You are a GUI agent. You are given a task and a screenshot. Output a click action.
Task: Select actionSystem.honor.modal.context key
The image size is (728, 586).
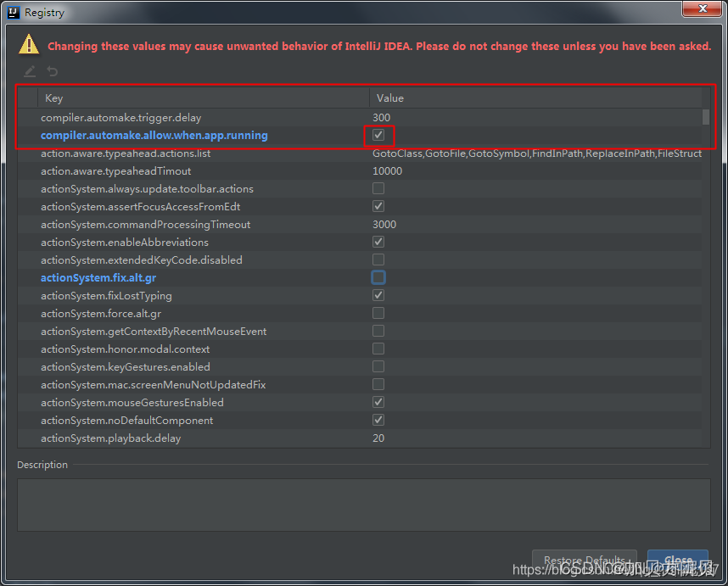click(x=126, y=349)
